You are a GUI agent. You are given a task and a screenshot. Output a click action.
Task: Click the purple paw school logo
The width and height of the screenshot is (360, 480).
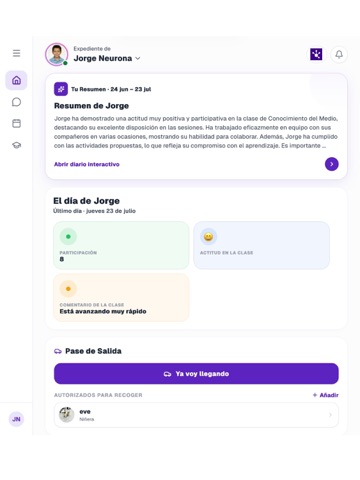[x=316, y=54]
